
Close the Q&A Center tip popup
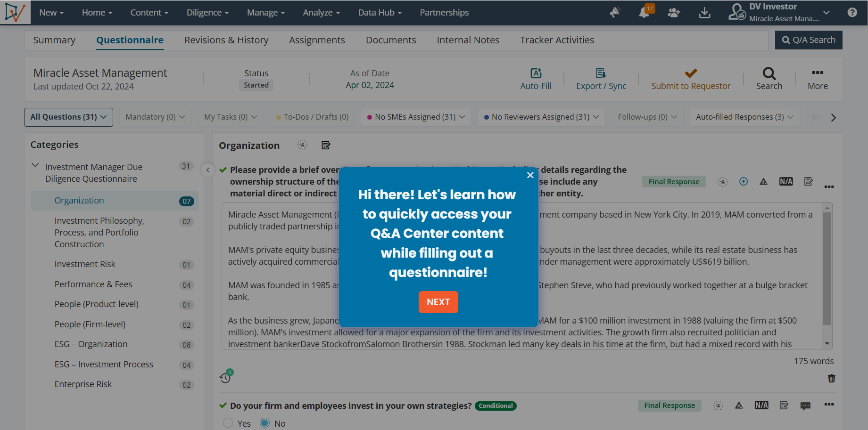(530, 175)
